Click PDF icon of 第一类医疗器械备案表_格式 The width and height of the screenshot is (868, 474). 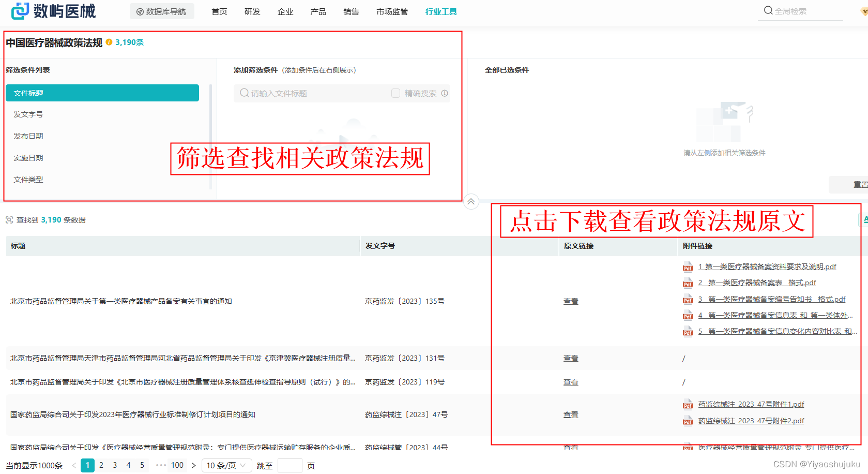pos(688,283)
